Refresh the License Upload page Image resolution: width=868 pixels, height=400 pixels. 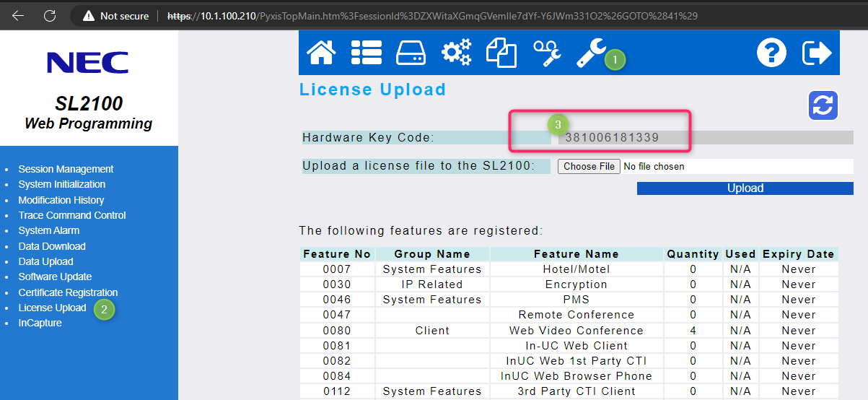(x=823, y=105)
